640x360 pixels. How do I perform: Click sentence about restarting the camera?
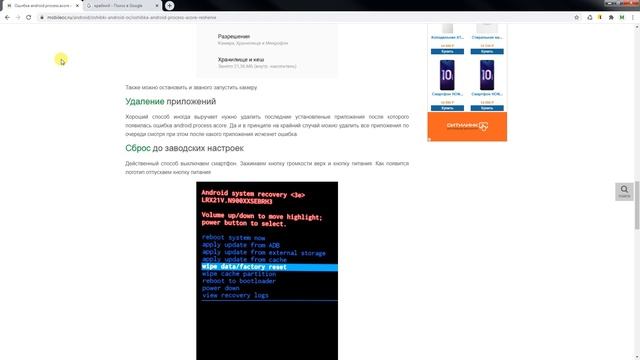[x=191, y=87]
